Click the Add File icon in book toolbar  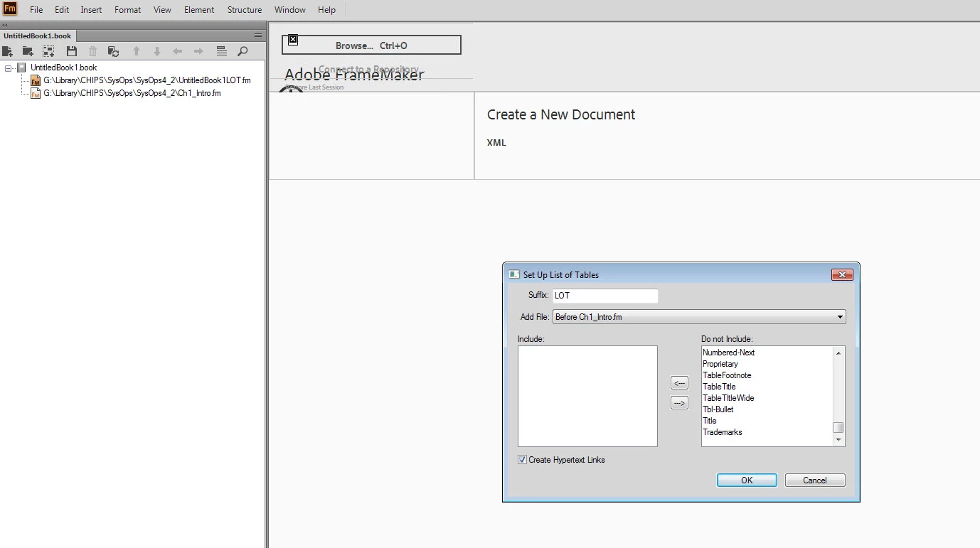pyautogui.click(x=8, y=51)
